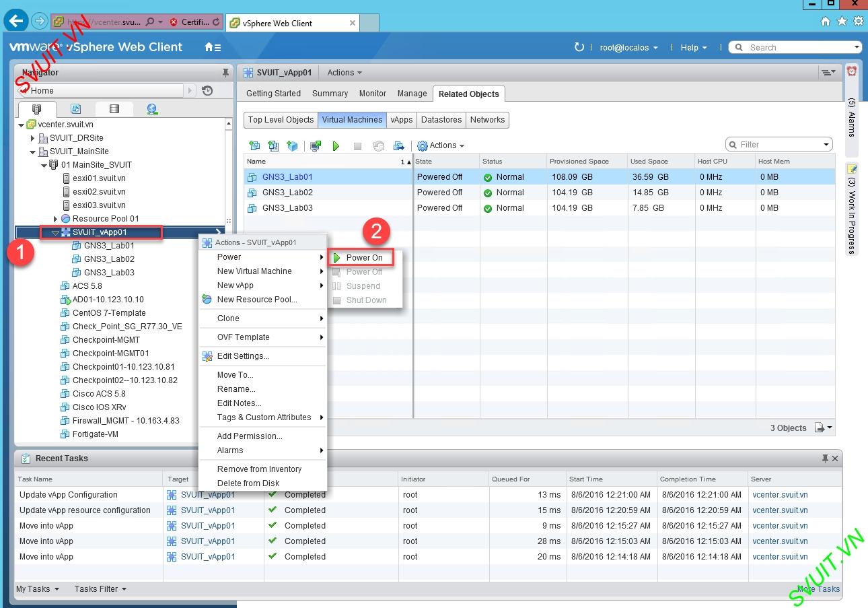
Task: Select esxi02.svuit.vn host in the tree
Action: pos(99,192)
